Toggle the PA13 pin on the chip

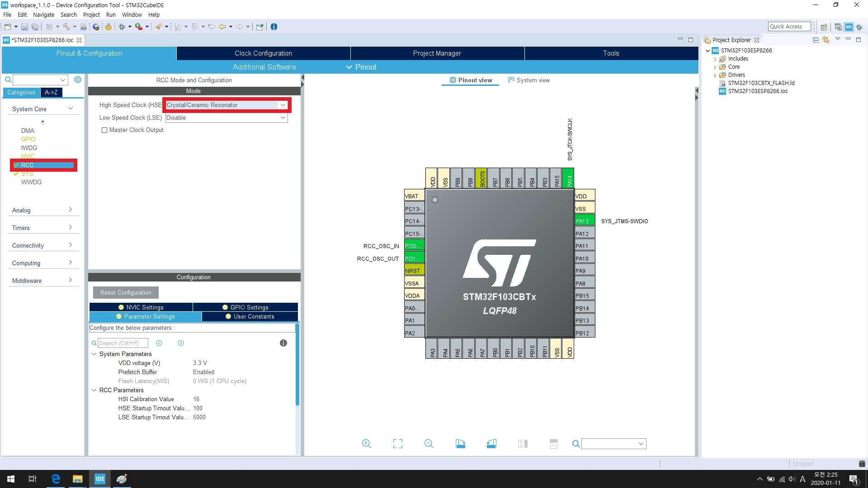point(584,221)
